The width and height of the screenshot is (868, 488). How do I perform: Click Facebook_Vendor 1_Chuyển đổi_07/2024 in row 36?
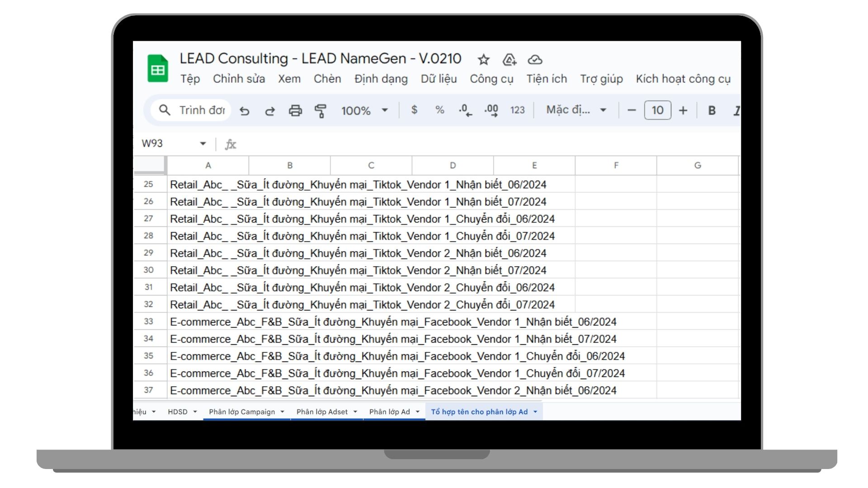click(x=524, y=374)
